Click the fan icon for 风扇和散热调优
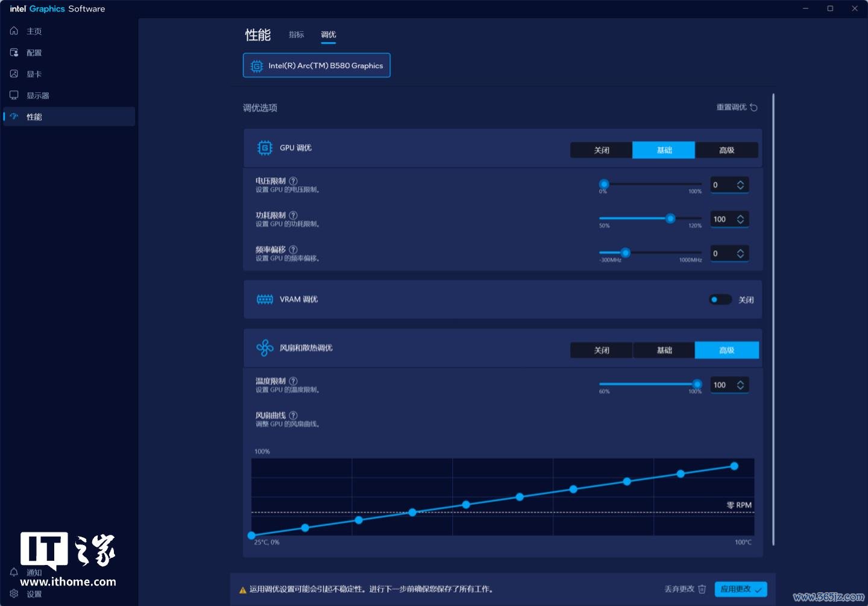This screenshot has width=868, height=606. point(265,348)
